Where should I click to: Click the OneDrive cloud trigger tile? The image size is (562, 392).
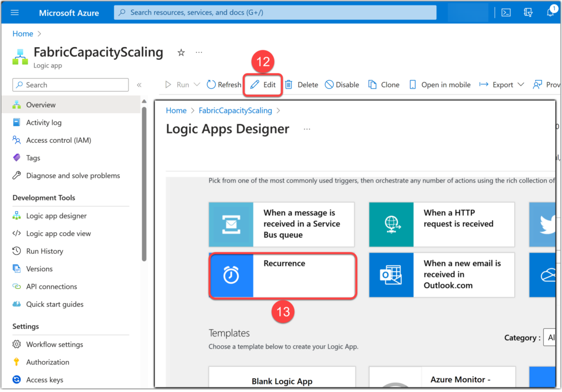point(542,275)
